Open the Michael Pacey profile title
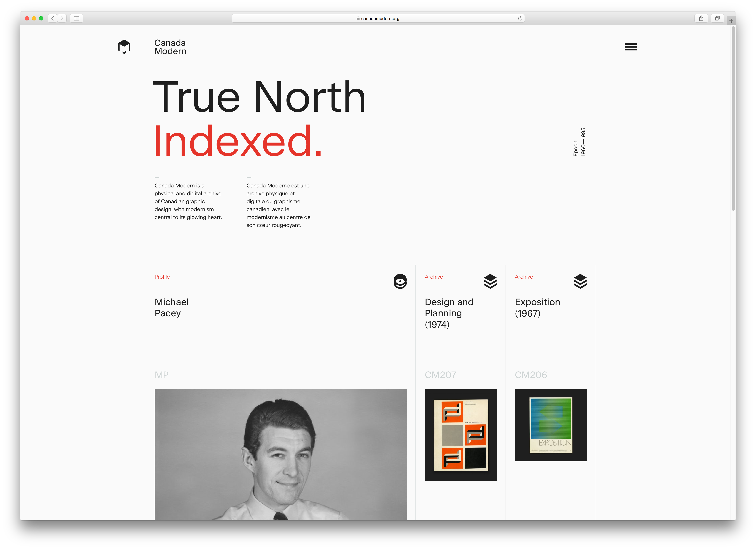 (x=171, y=308)
